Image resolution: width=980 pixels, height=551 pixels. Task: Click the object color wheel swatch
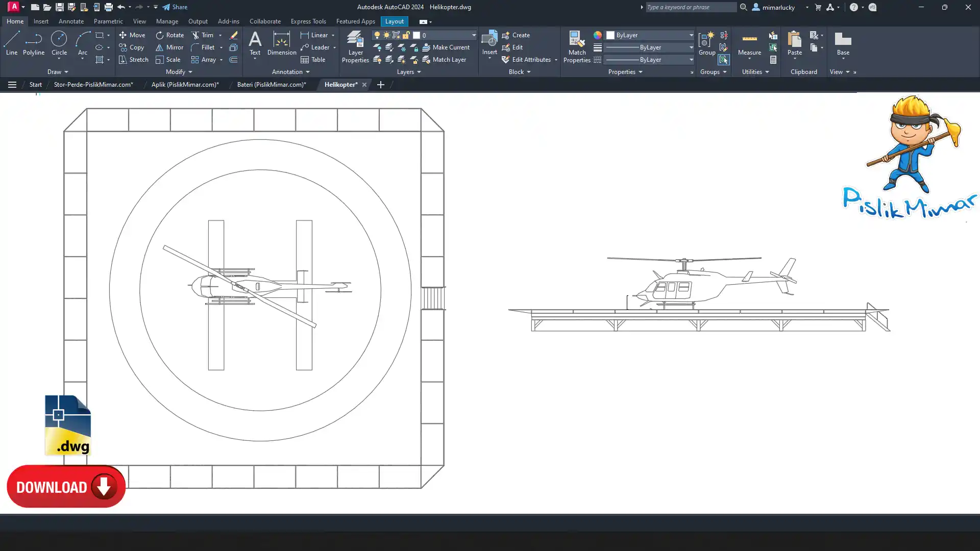pos(597,35)
